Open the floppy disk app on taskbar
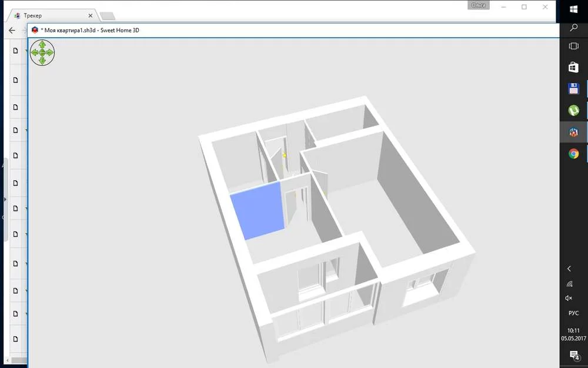This screenshot has height=368, width=588. 573,89
